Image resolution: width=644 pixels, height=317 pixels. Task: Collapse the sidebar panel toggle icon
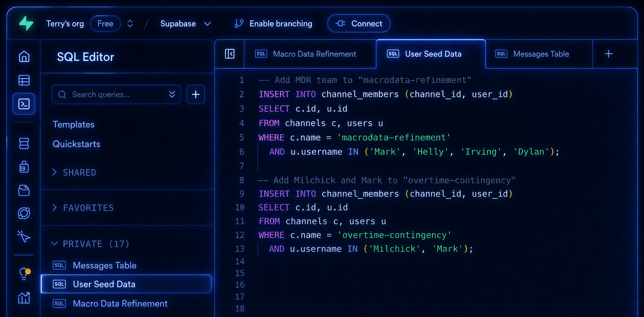pyautogui.click(x=230, y=54)
